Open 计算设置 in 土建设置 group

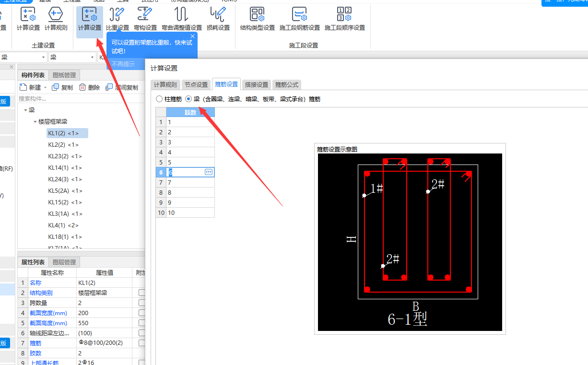tap(28, 19)
